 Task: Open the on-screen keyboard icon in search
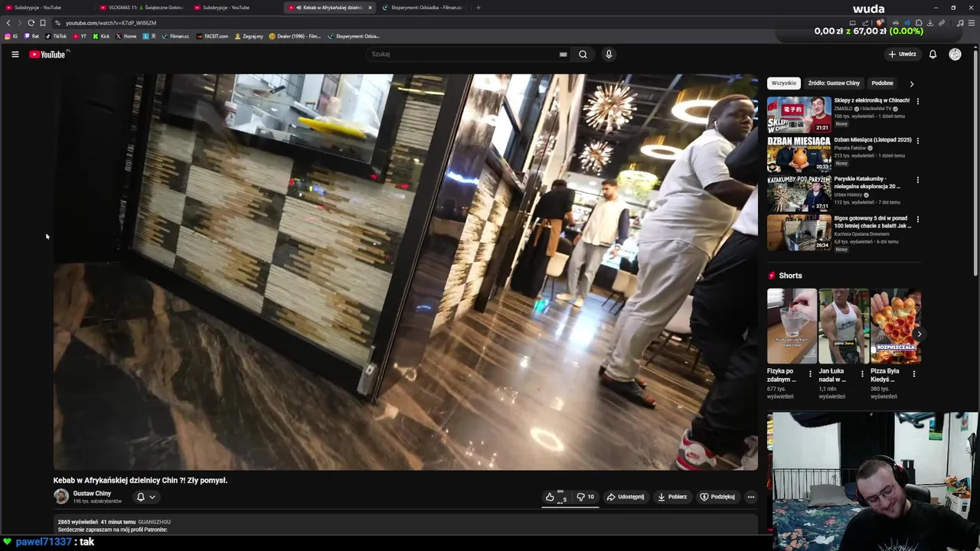coord(563,54)
